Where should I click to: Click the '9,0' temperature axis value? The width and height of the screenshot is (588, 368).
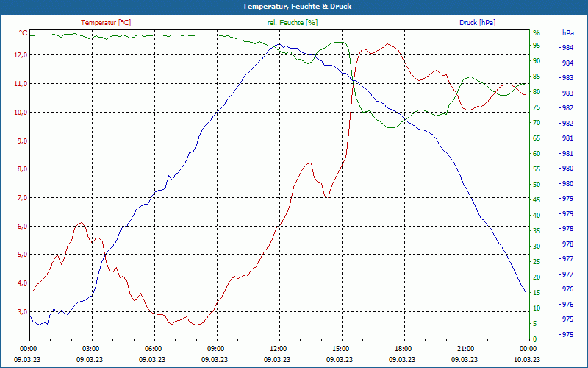[x=22, y=141]
